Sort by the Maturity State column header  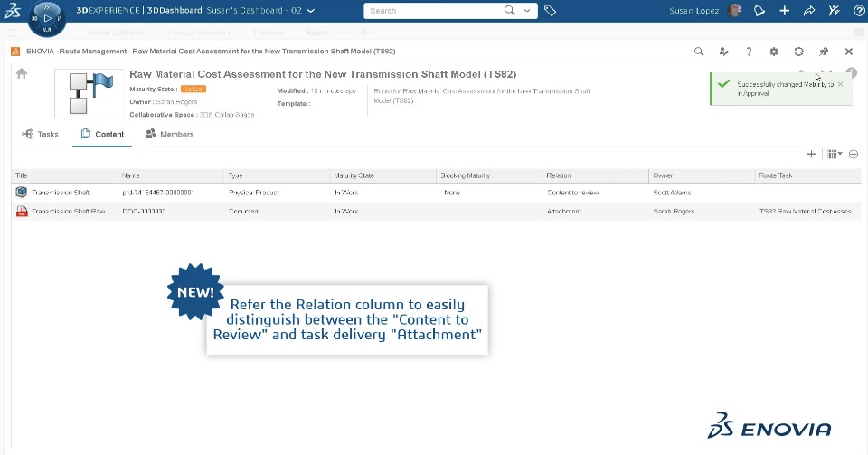point(383,175)
